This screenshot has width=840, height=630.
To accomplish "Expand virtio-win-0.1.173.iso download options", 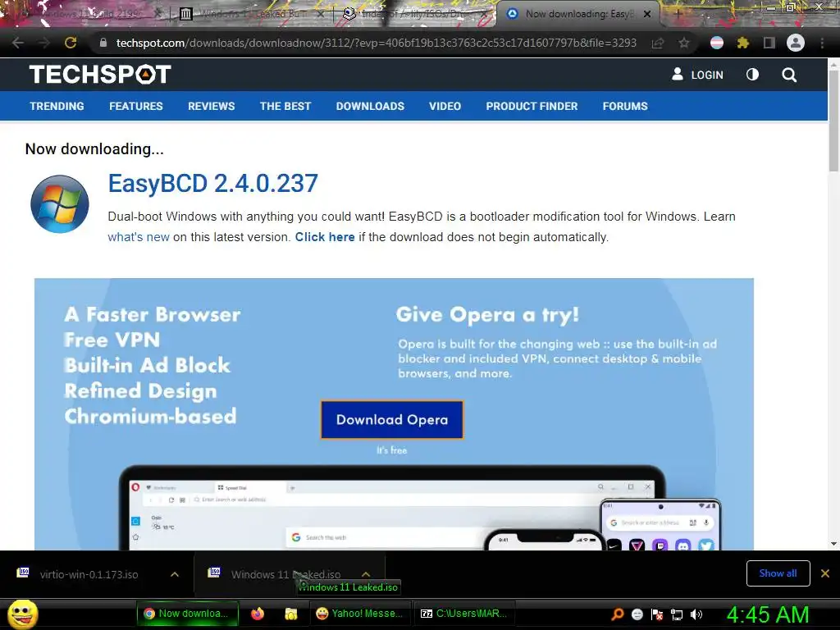I will pos(175,574).
